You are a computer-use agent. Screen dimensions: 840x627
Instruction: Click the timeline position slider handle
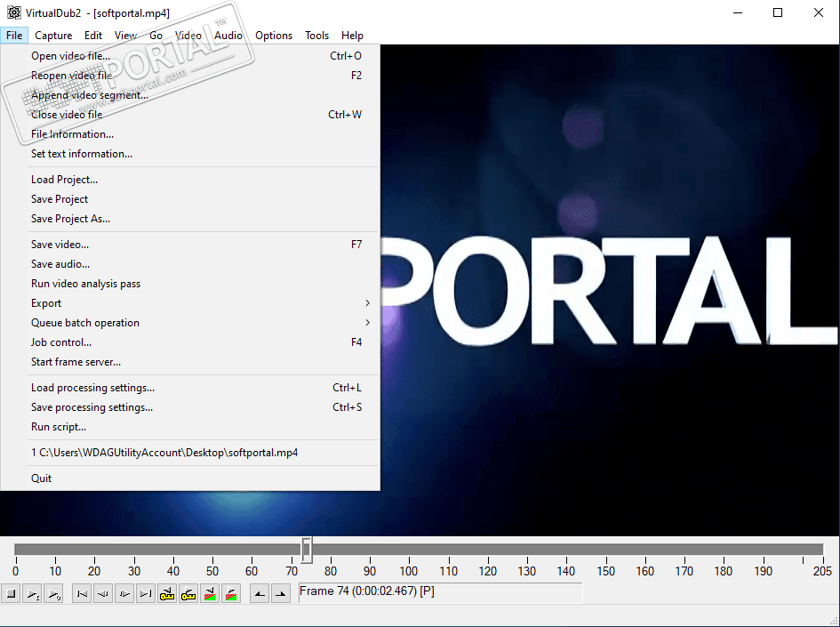307,551
